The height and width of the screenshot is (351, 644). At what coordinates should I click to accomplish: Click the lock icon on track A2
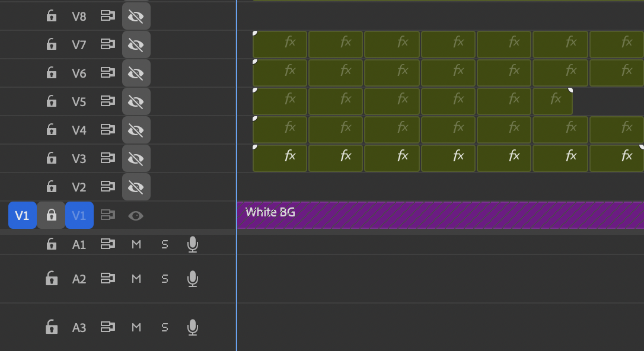51,279
